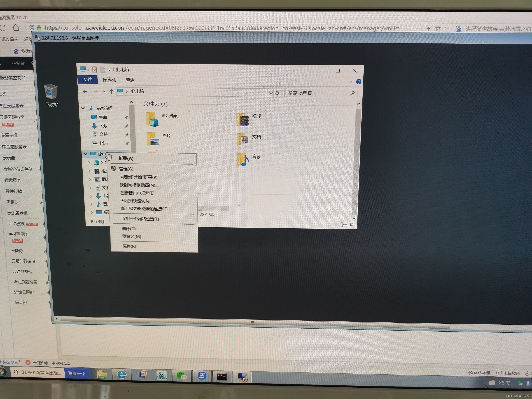
Task: Collapse the 文件夹 (7) group header
Action: click(x=140, y=103)
